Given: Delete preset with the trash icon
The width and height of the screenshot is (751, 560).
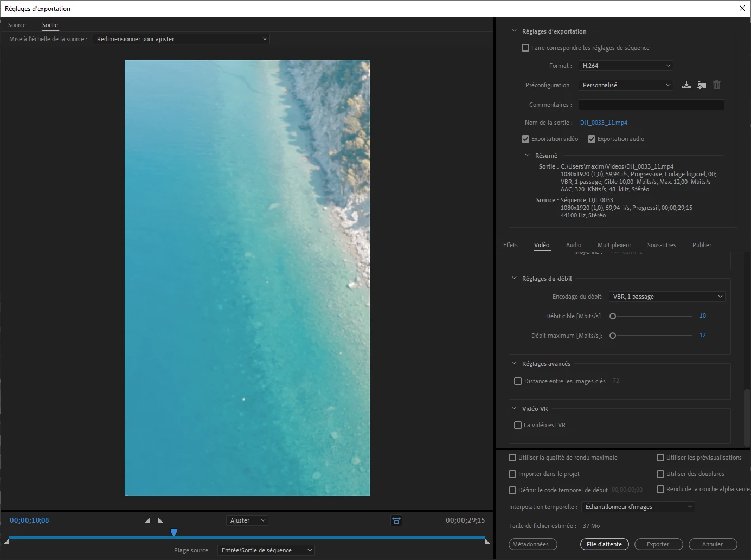Looking at the screenshot, I should [717, 85].
